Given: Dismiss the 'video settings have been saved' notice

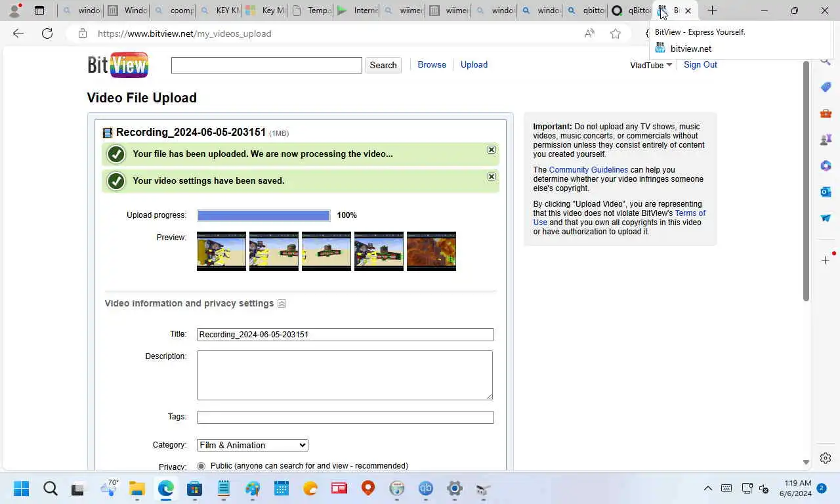Looking at the screenshot, I should (x=492, y=177).
